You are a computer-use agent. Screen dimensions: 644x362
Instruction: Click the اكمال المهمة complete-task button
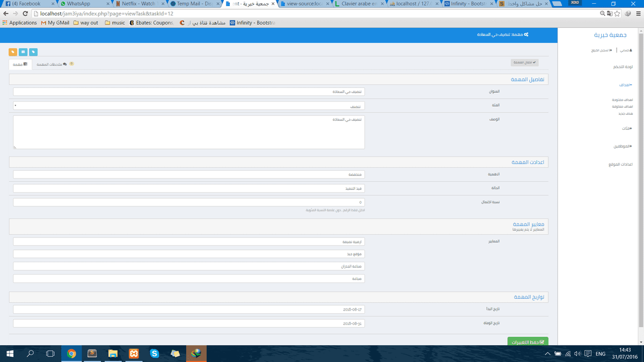[x=524, y=63]
